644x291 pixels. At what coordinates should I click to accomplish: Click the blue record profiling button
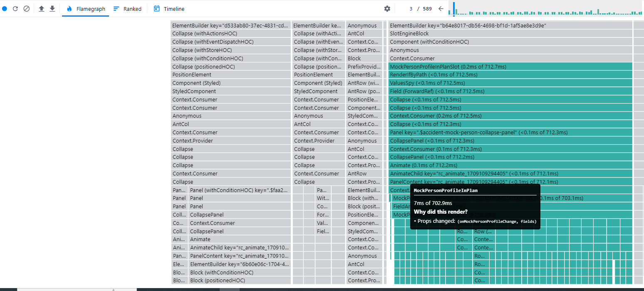point(5,9)
